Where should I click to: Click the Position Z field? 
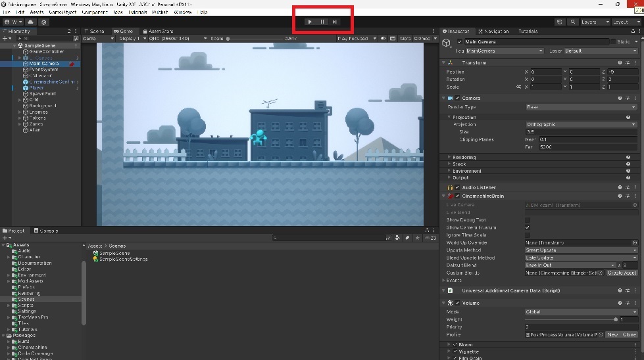(x=622, y=72)
